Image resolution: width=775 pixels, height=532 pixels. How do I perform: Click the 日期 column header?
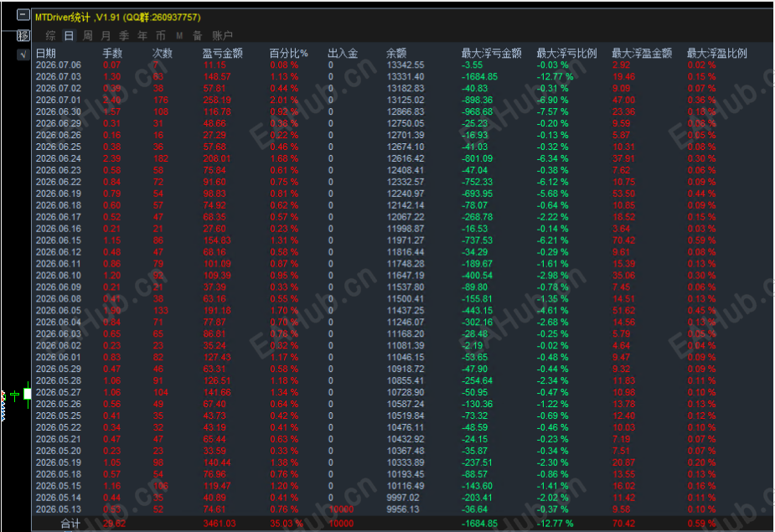tap(46, 54)
